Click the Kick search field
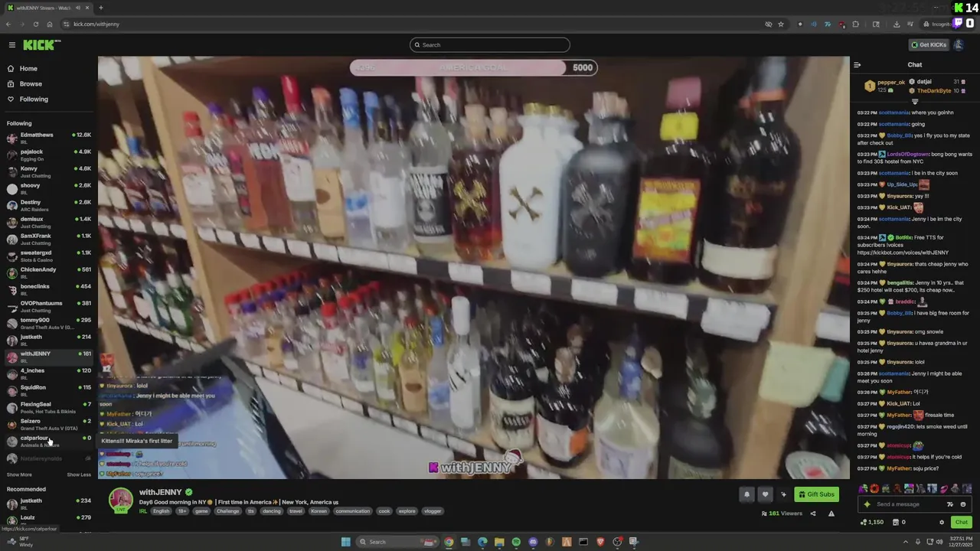This screenshot has height=551, width=980. (490, 45)
